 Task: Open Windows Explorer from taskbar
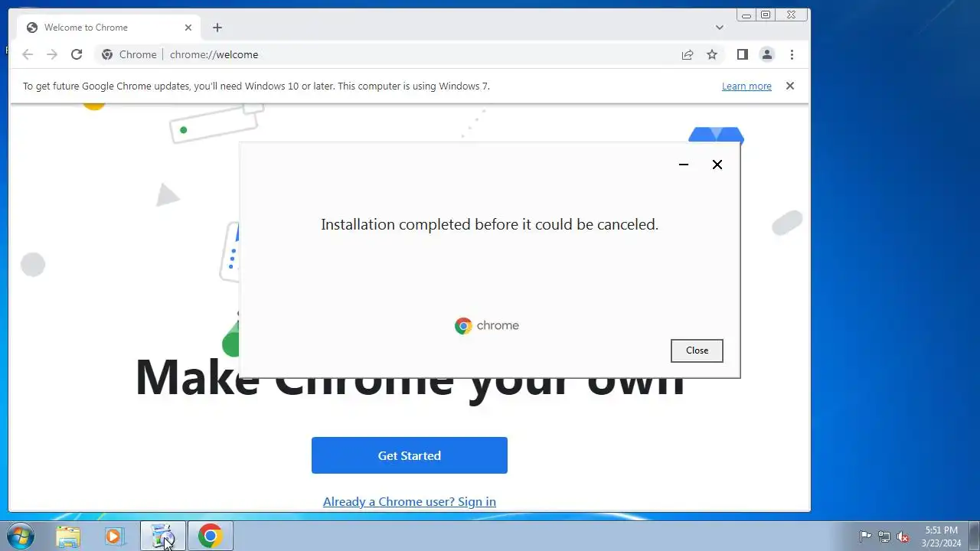coord(68,536)
